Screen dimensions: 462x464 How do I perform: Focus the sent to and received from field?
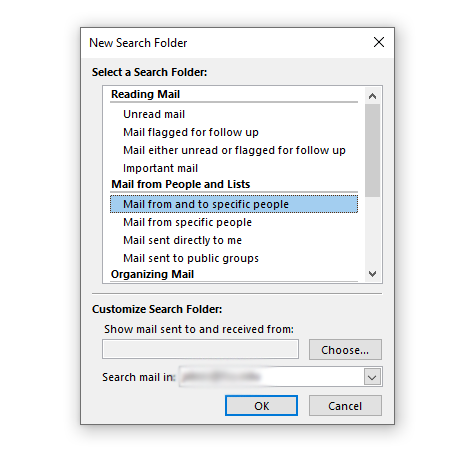tap(200, 349)
